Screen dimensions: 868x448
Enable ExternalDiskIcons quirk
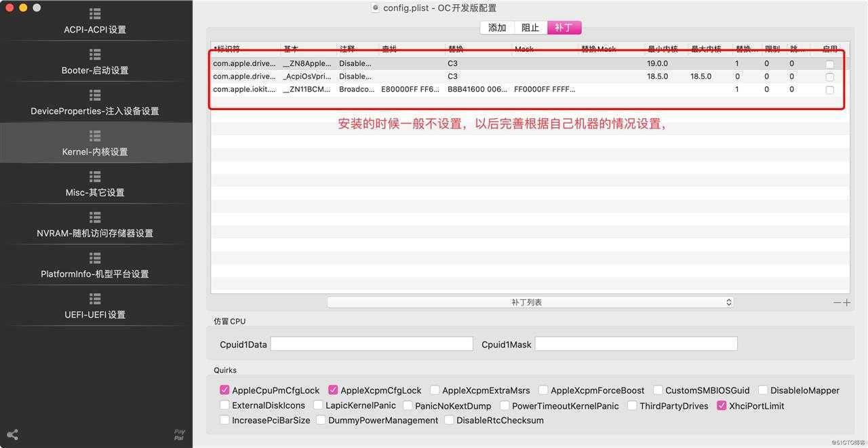224,405
